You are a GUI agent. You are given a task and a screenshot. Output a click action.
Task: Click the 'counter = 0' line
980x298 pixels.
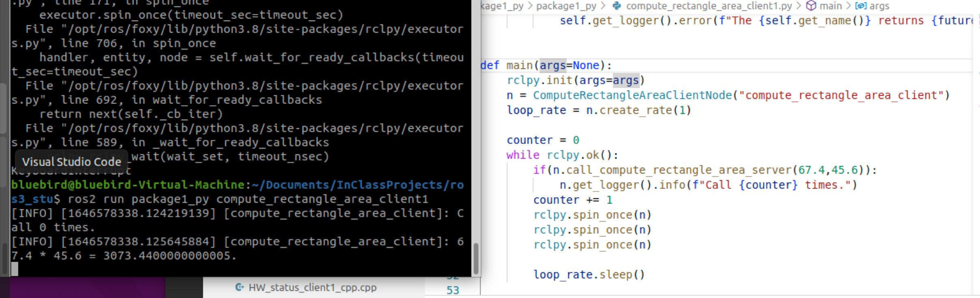(x=543, y=140)
